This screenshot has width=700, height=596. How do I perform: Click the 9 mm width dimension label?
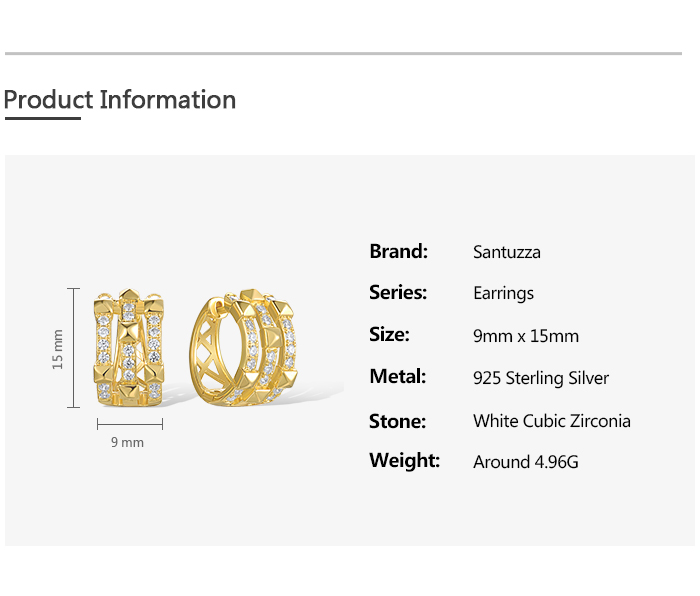point(128,442)
